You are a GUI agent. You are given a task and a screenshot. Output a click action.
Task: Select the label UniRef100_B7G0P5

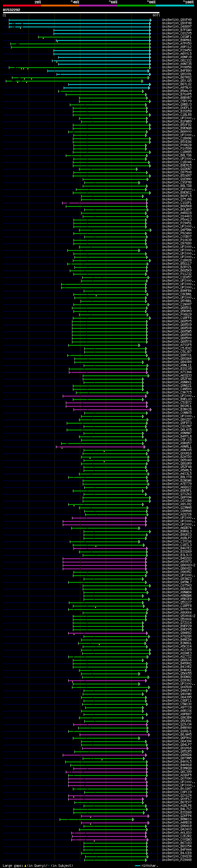177,94
